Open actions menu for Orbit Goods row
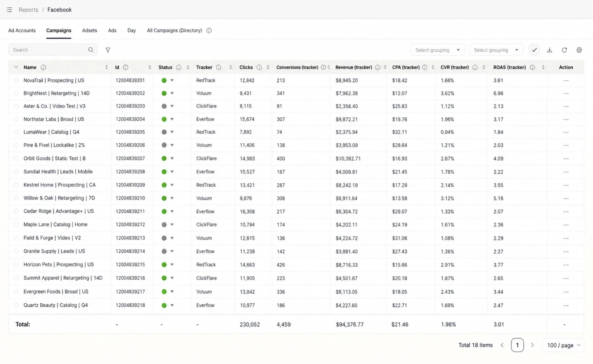Screen dimensions: 593x364 click(566, 158)
